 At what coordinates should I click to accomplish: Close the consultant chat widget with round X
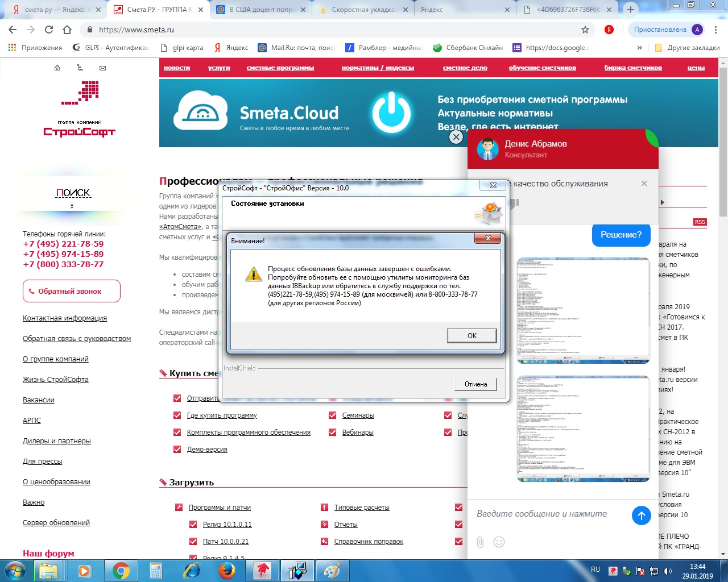[x=456, y=137]
